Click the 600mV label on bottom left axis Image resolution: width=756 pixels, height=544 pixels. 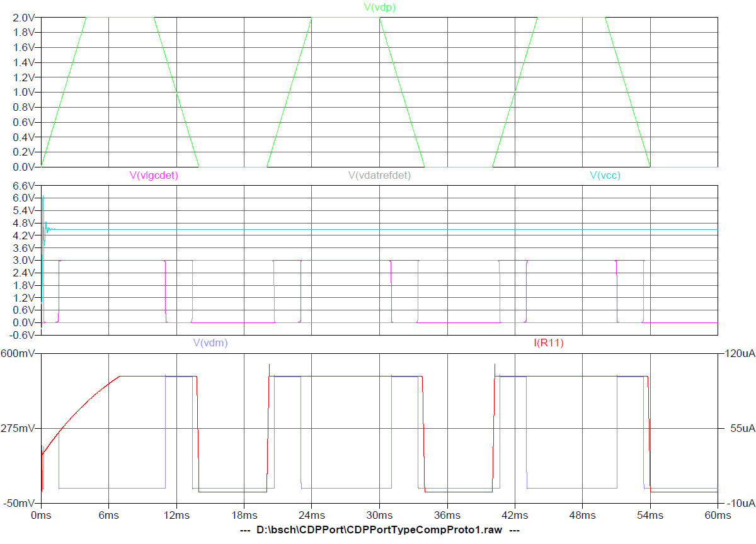19,354
